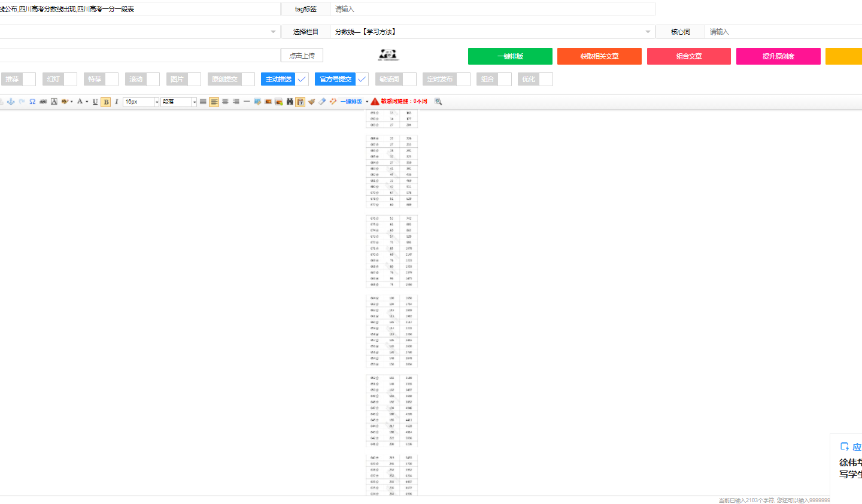Click the boxed letter A border icon

pyautogui.click(x=54, y=102)
